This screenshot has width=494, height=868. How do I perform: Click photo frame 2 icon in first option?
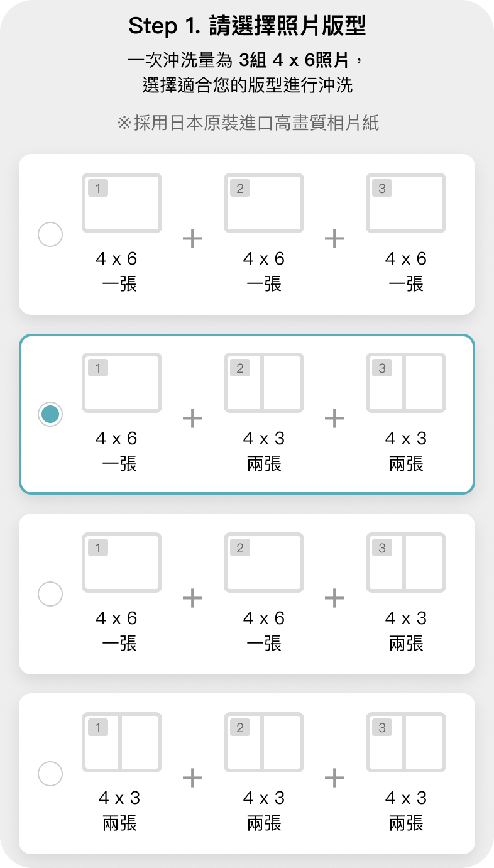pos(264,203)
